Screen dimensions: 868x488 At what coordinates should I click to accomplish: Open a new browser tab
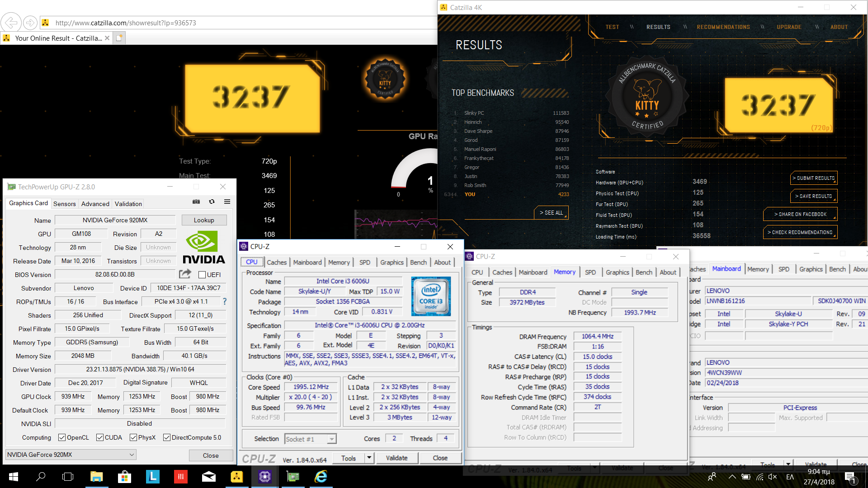click(x=119, y=38)
